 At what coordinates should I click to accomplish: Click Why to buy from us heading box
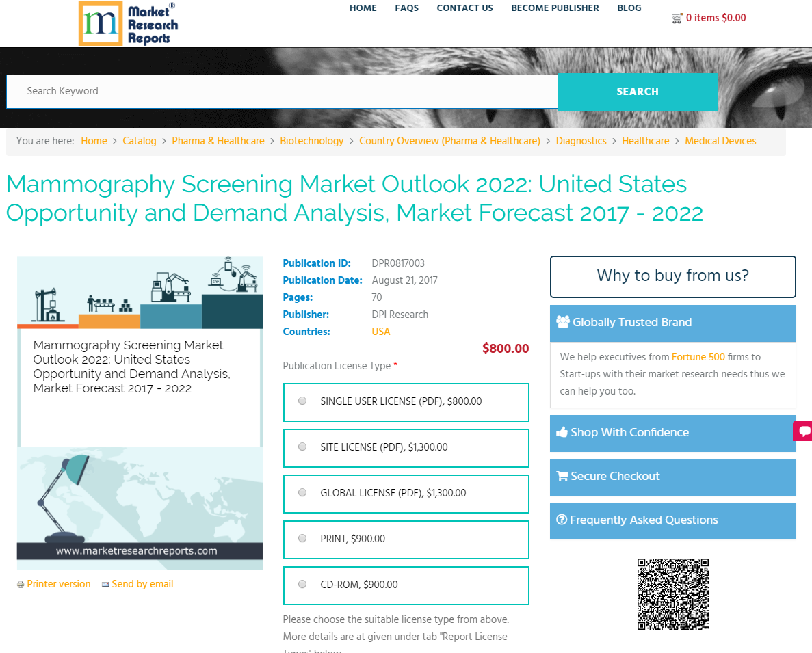[x=672, y=276]
